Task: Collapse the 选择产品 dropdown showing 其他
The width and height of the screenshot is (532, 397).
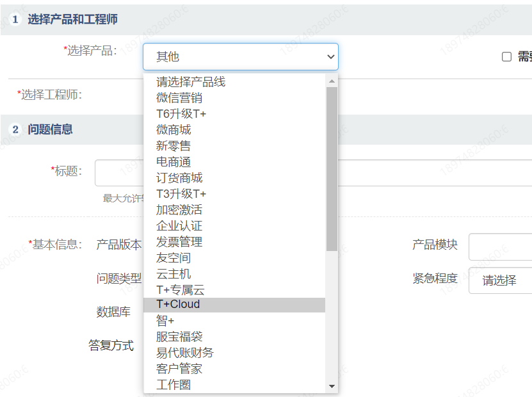Action: point(241,56)
